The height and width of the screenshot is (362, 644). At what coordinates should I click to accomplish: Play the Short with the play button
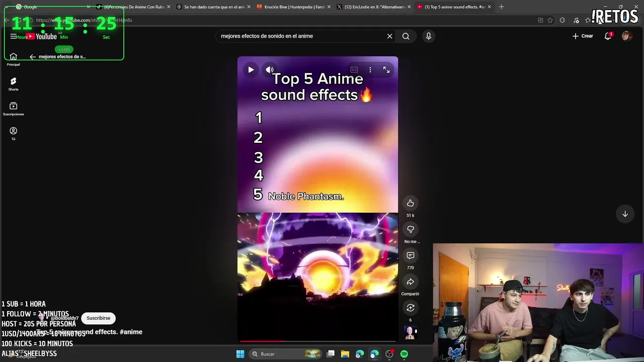[x=251, y=70]
